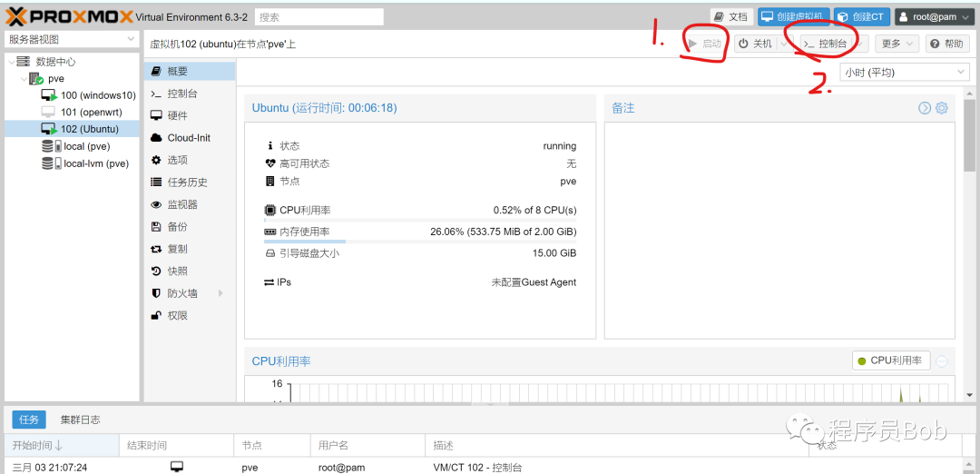Sort by 用户名 column header

pos(367,445)
